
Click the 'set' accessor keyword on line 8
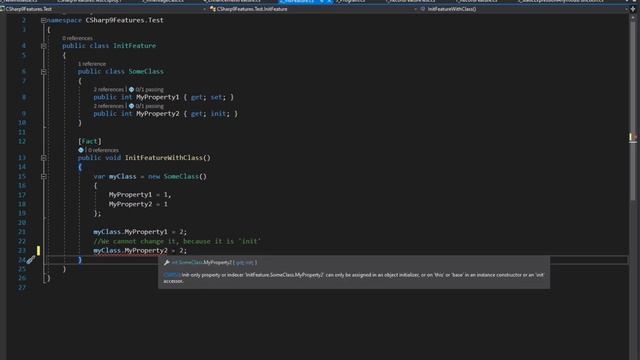pos(216,97)
